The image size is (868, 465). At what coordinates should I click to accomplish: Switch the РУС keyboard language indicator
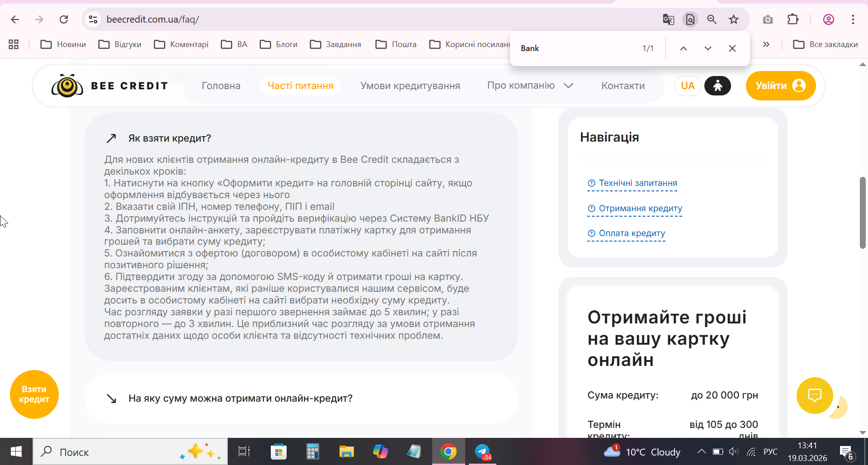pos(770,452)
